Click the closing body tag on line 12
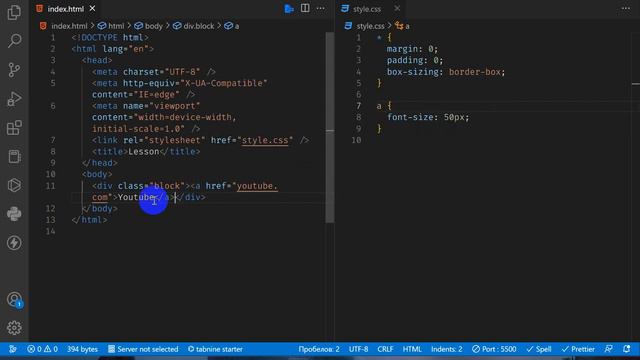Screen dimensions: 640x360 (x=100, y=209)
